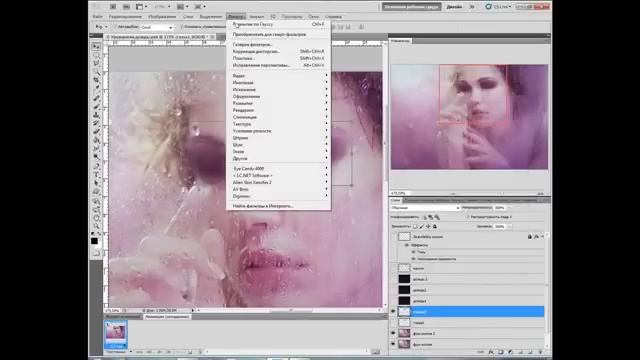Collapse effects list on top layer
This screenshot has height=360, width=640.
tap(542, 236)
